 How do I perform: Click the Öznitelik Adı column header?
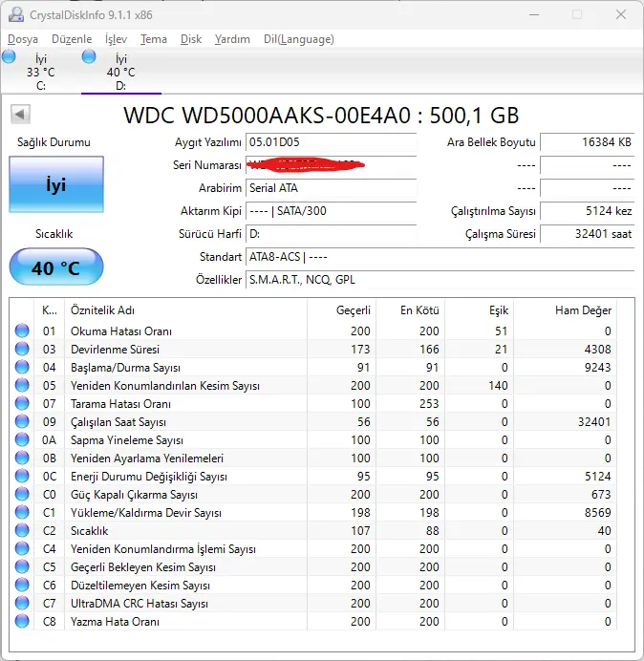pos(186,310)
